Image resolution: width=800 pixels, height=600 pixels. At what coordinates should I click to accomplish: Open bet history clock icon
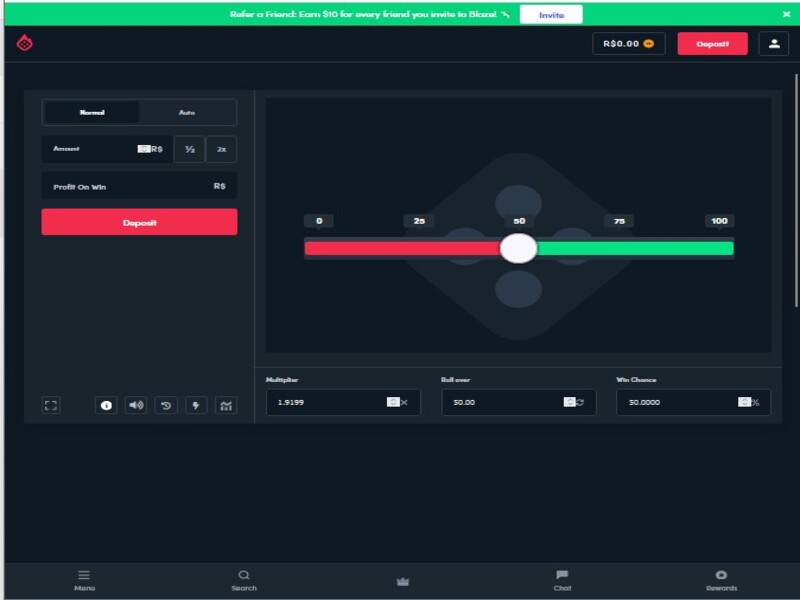[166, 406]
